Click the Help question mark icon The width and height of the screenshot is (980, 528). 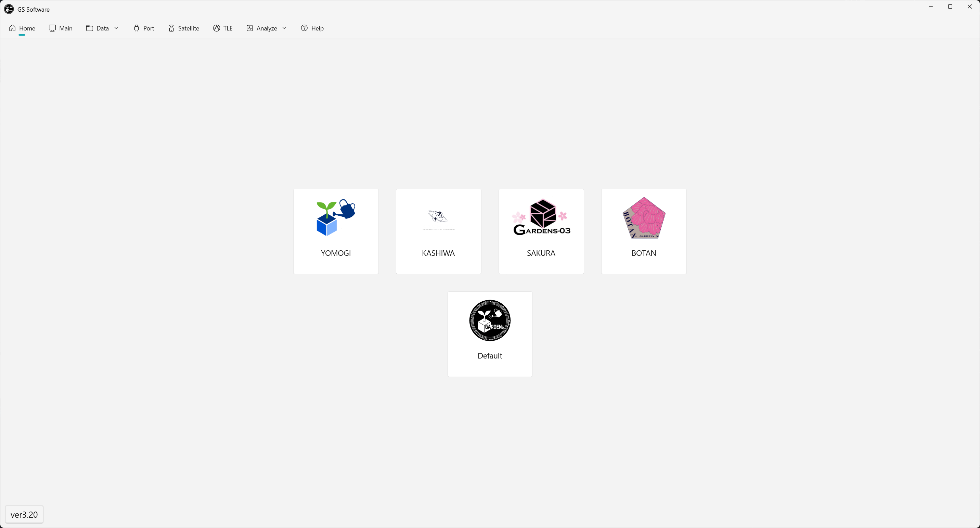304,28
